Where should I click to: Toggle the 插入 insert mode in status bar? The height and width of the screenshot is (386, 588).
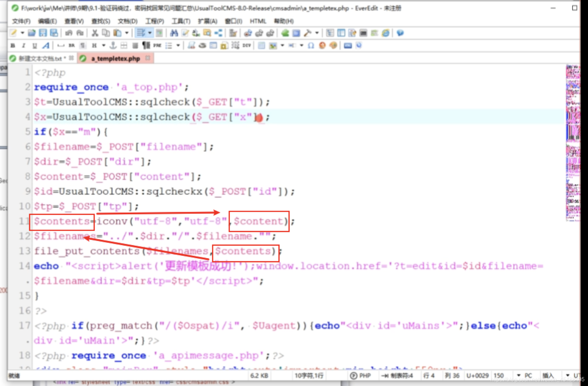point(548,376)
